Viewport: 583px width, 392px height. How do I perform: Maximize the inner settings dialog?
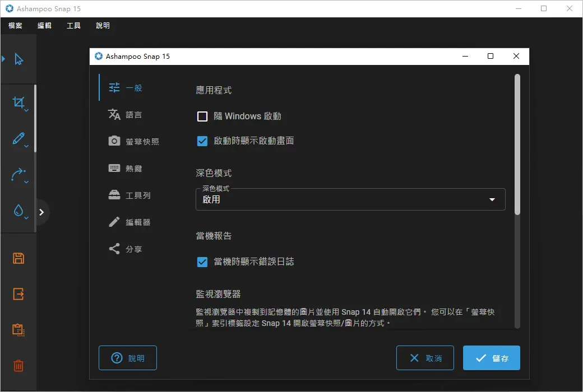click(491, 56)
